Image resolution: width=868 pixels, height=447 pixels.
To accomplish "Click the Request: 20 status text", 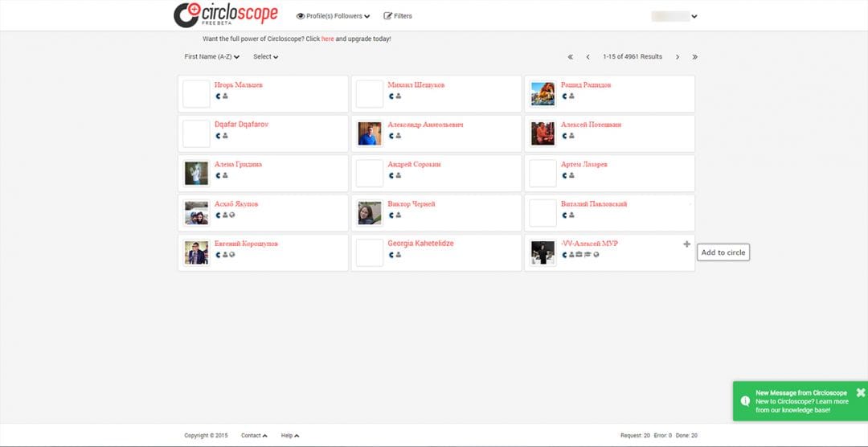I will [635, 436].
